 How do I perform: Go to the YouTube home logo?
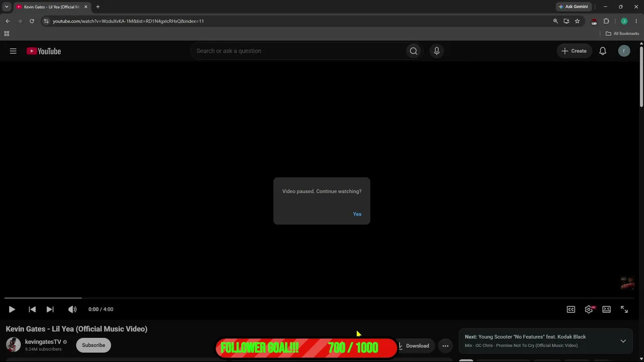coord(44,51)
